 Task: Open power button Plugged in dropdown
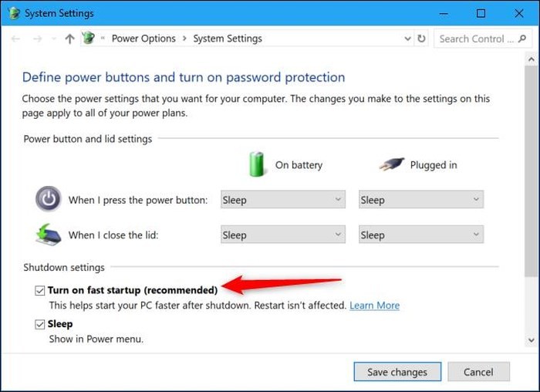(421, 200)
